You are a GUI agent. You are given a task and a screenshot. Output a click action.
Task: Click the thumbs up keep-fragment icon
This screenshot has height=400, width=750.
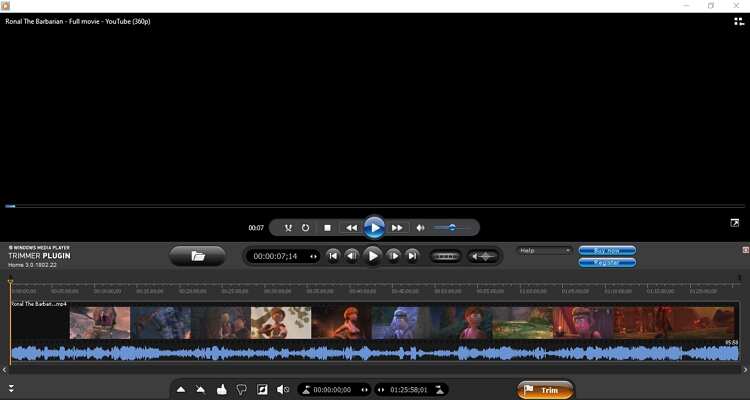tap(221, 389)
